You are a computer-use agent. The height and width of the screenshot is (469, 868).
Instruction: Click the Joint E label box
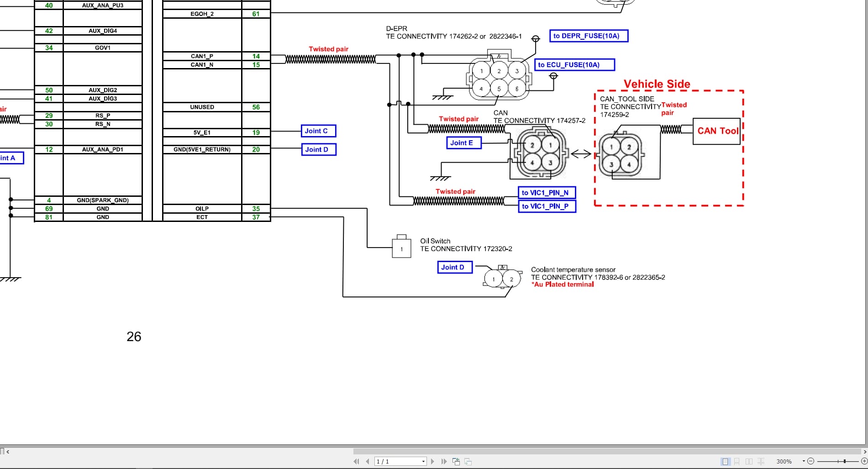(x=464, y=143)
